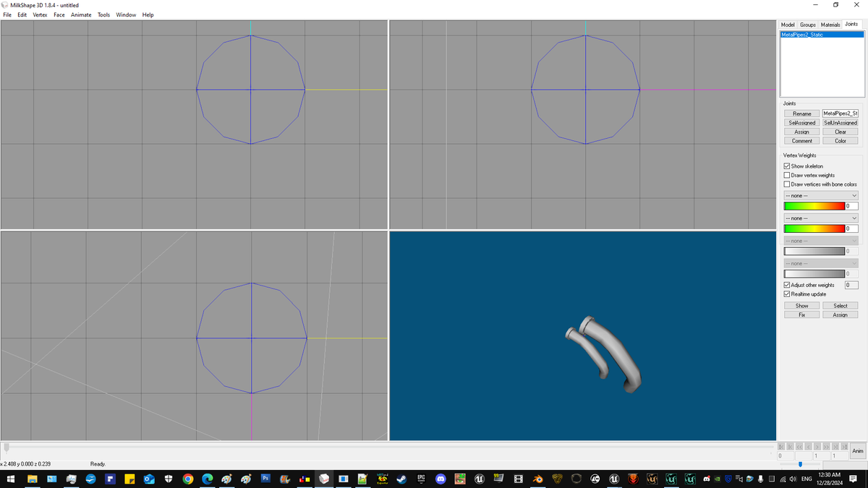Click the fast rewind (<<) playback button
Image resolution: width=868 pixels, height=488 pixels.
(799, 447)
